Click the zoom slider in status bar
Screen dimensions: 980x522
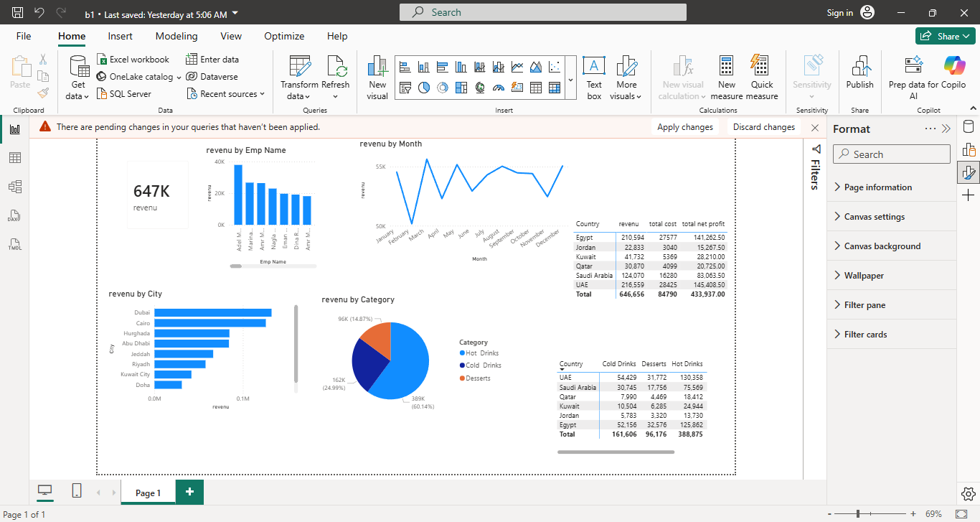coord(859,514)
